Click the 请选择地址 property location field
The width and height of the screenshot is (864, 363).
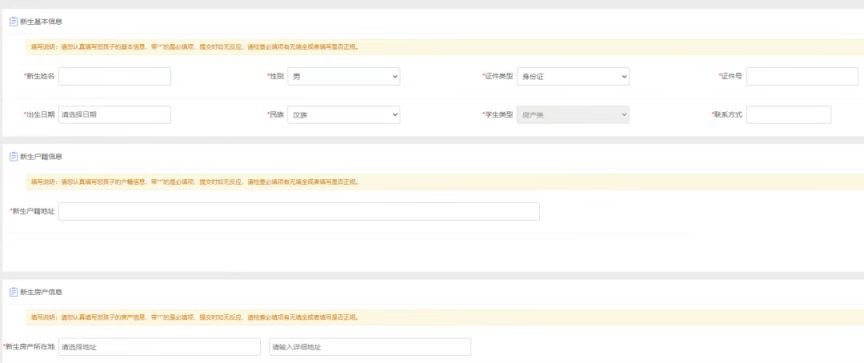click(159, 347)
